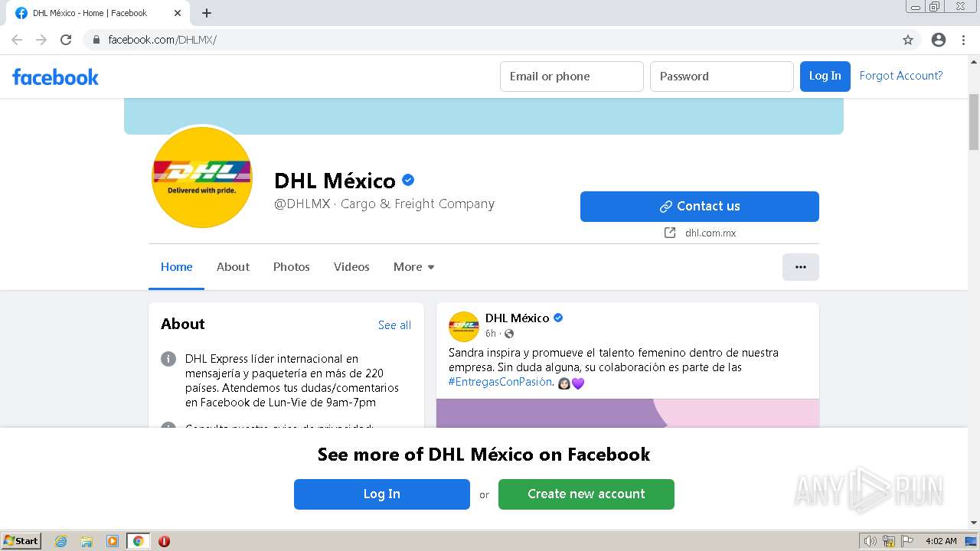Click See all in About section
Screen dimensions: 980x551
tap(394, 325)
